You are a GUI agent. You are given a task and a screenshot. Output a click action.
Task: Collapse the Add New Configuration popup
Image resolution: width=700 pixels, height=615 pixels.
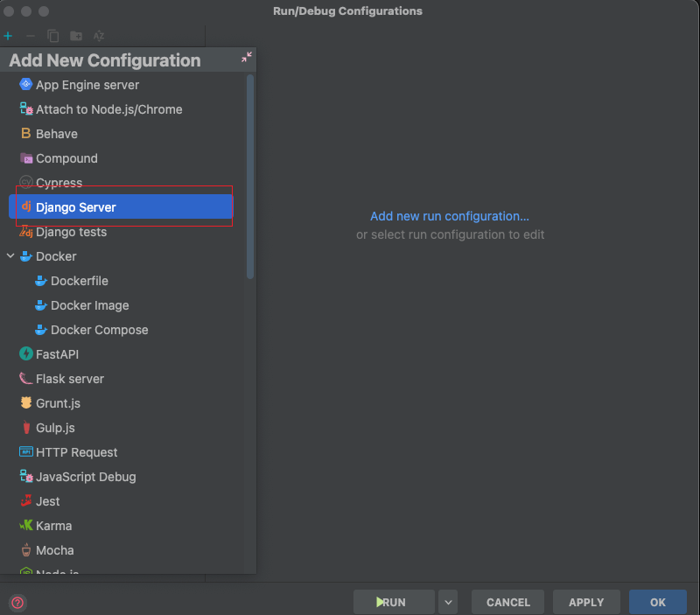tap(247, 57)
